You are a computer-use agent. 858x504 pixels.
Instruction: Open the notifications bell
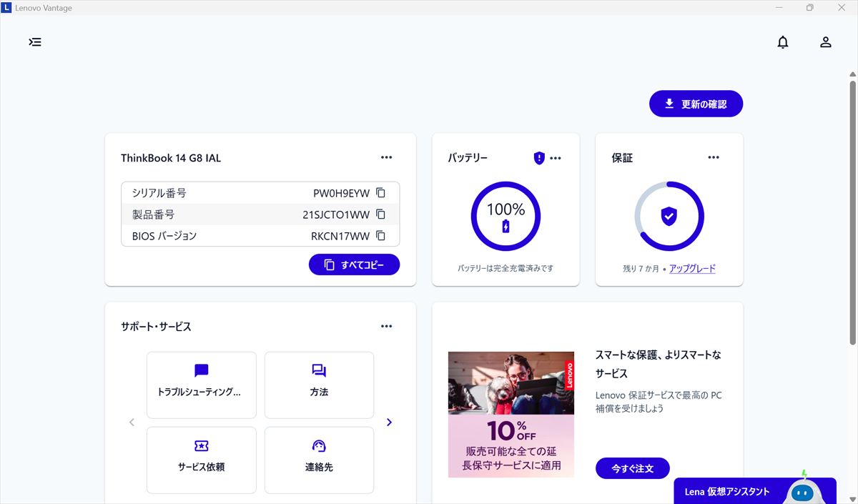(x=783, y=42)
